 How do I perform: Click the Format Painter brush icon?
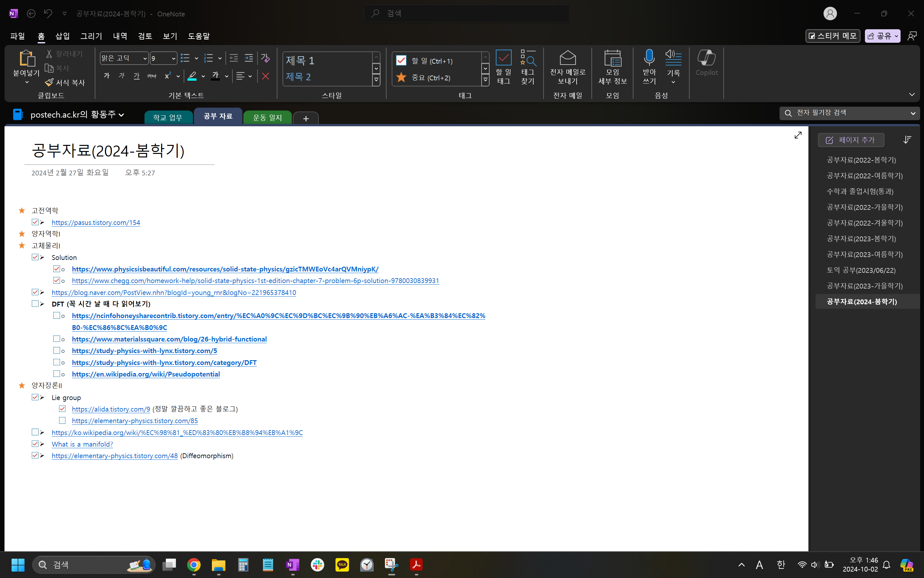[49, 82]
